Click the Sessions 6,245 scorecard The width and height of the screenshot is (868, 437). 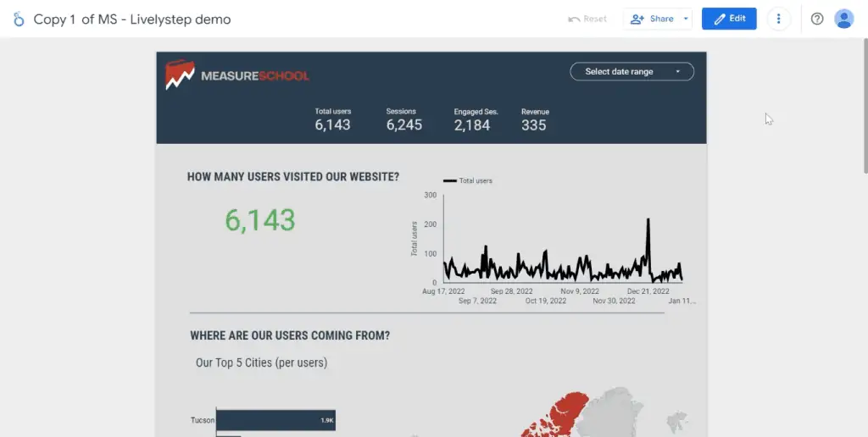pyautogui.click(x=404, y=120)
